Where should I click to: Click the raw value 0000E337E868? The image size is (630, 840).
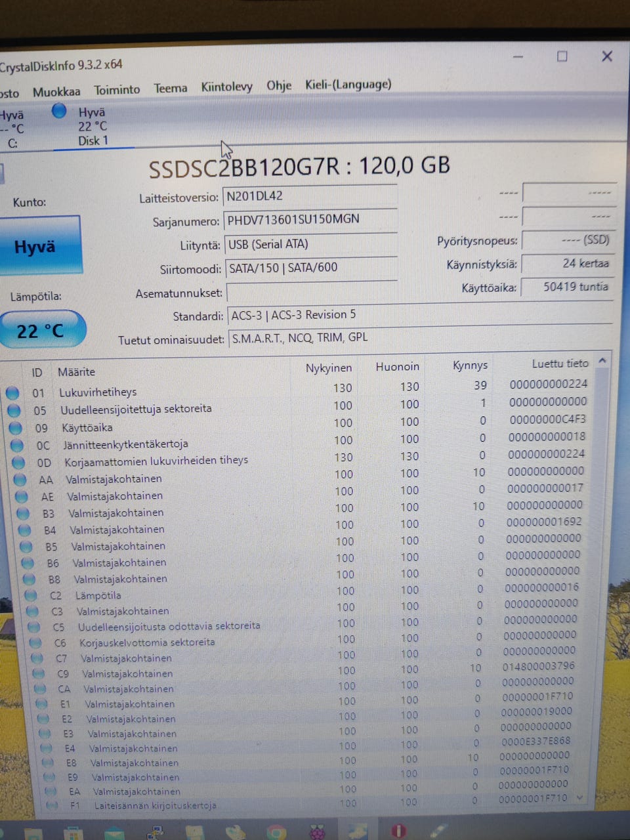click(535, 741)
